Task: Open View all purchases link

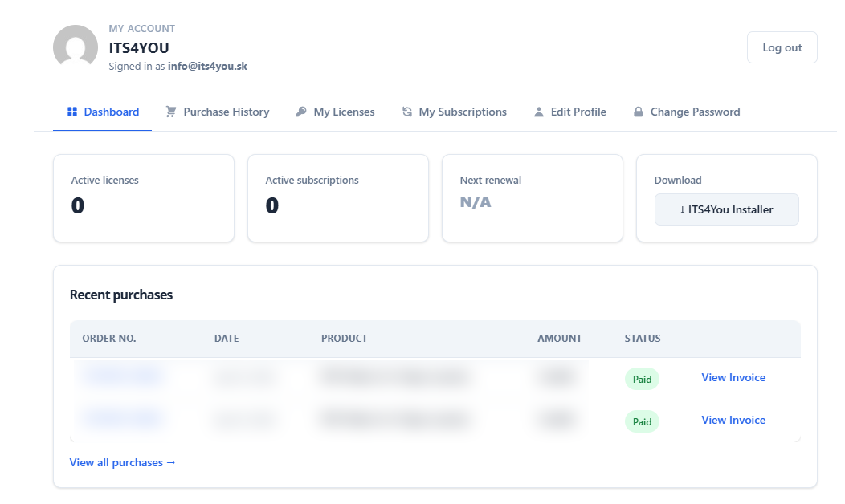Action: coord(122,462)
